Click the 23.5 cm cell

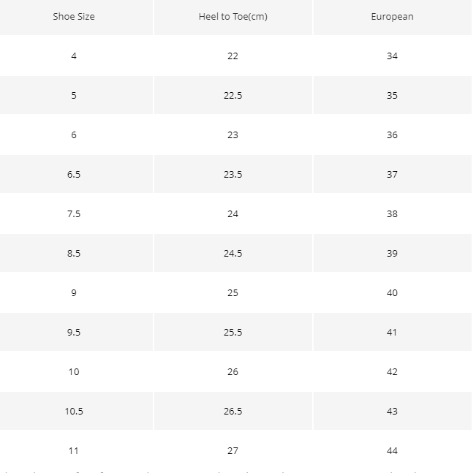pyautogui.click(x=233, y=174)
